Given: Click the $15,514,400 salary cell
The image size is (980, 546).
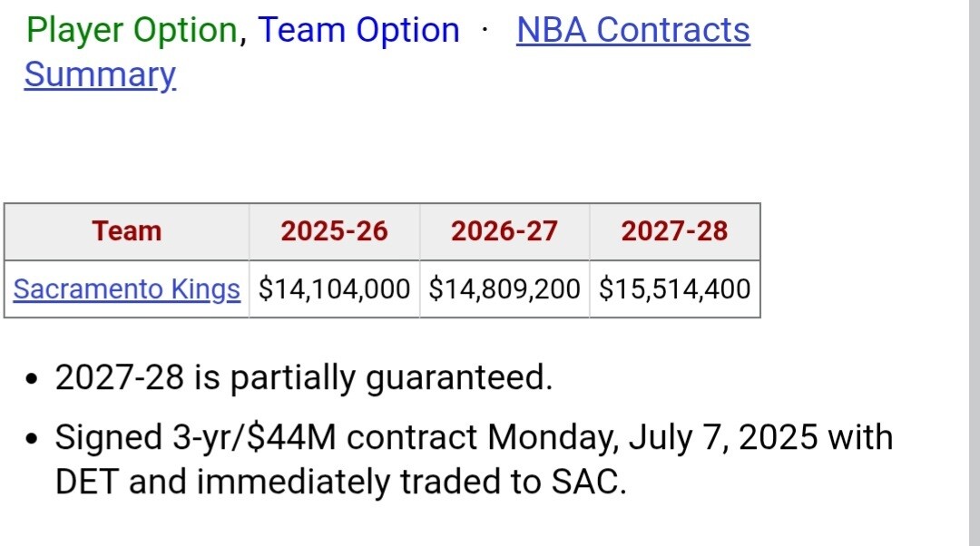Looking at the screenshot, I should coord(674,288).
